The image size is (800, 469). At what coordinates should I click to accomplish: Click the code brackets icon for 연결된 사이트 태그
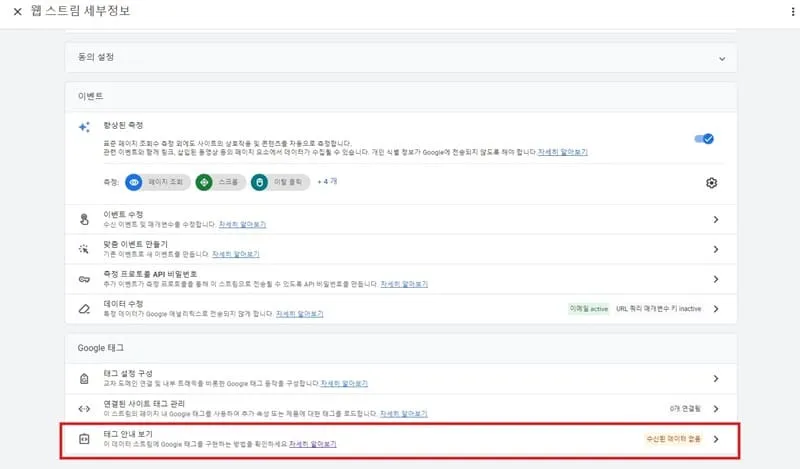click(x=84, y=409)
